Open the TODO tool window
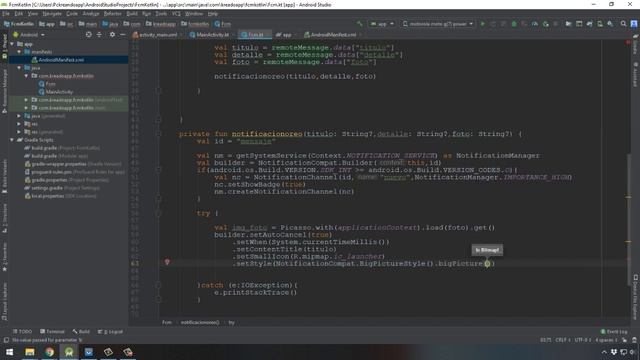640x360 pixels. point(22,331)
